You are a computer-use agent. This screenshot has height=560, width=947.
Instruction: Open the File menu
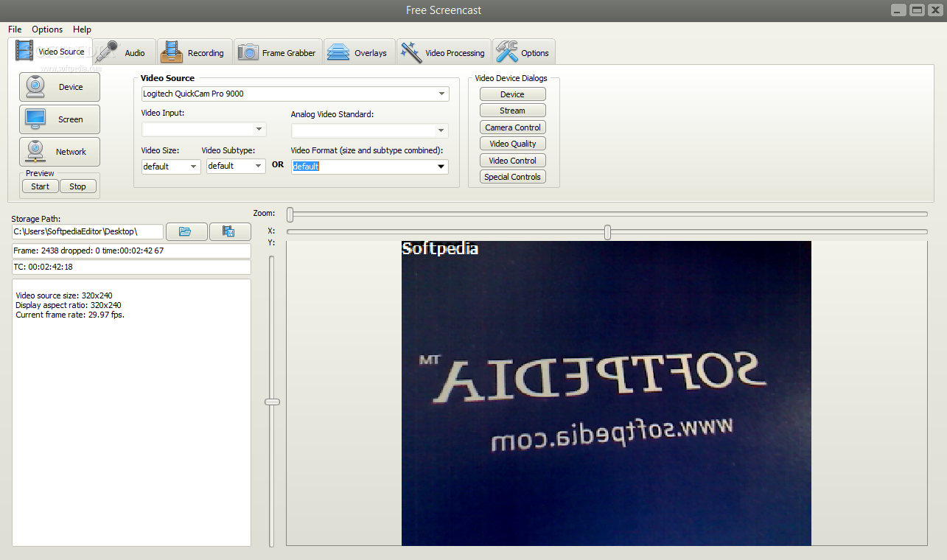(15, 29)
